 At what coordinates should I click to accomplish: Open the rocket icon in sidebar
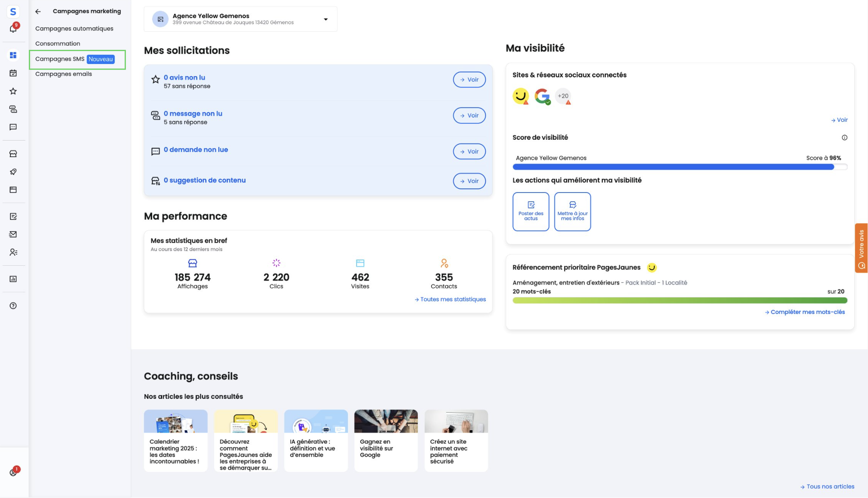click(13, 172)
